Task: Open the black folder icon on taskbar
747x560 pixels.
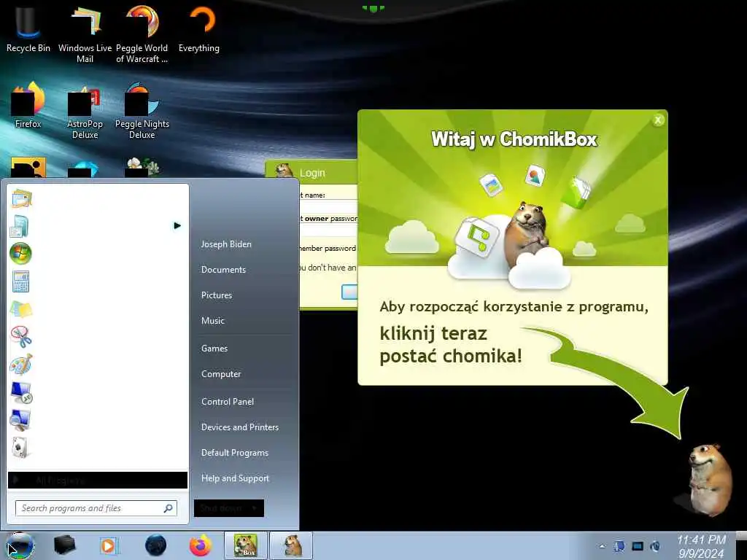Action: pyautogui.click(x=64, y=545)
